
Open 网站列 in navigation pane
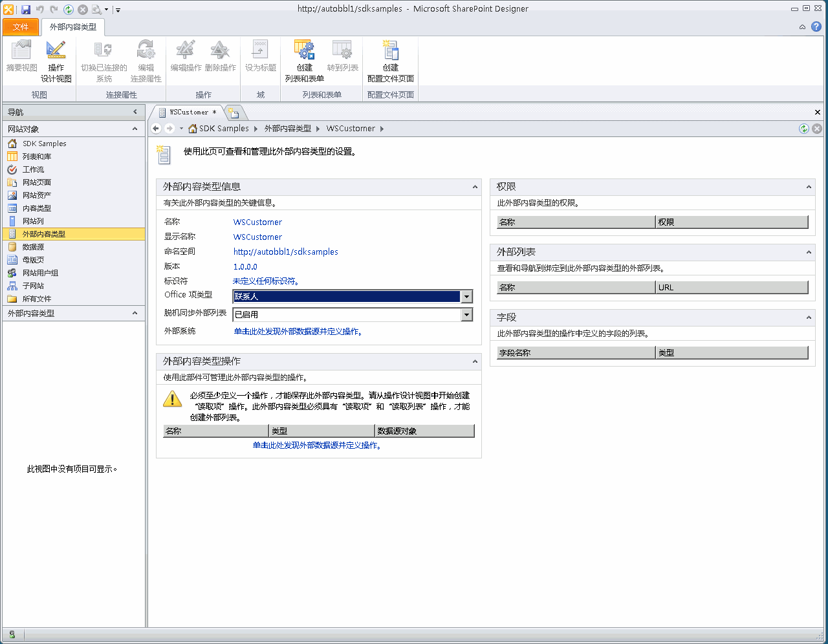point(33,221)
